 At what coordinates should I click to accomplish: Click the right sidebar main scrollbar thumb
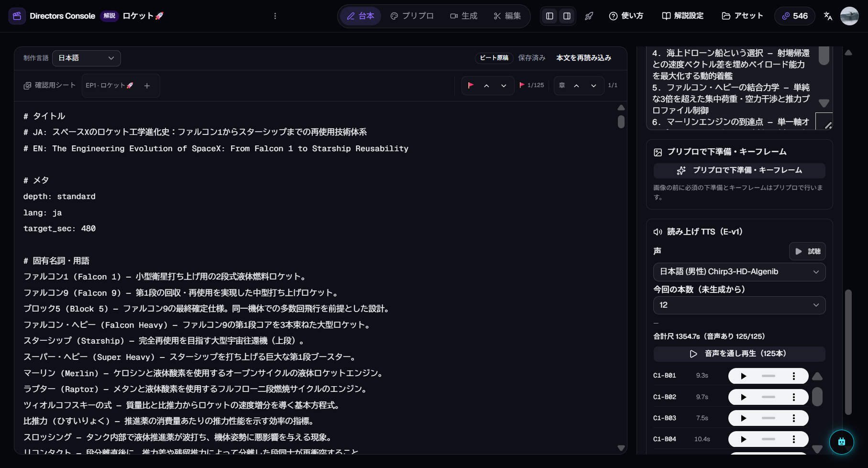848,352
